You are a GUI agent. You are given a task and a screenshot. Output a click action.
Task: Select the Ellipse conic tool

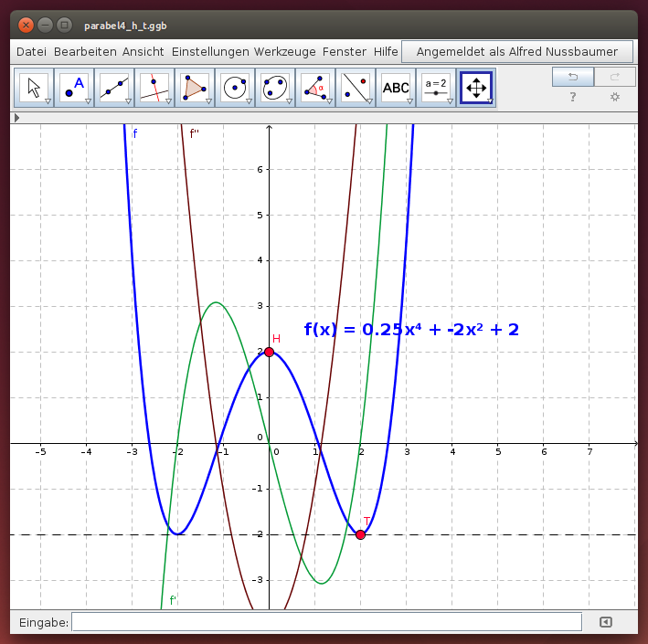pyautogui.click(x=275, y=88)
